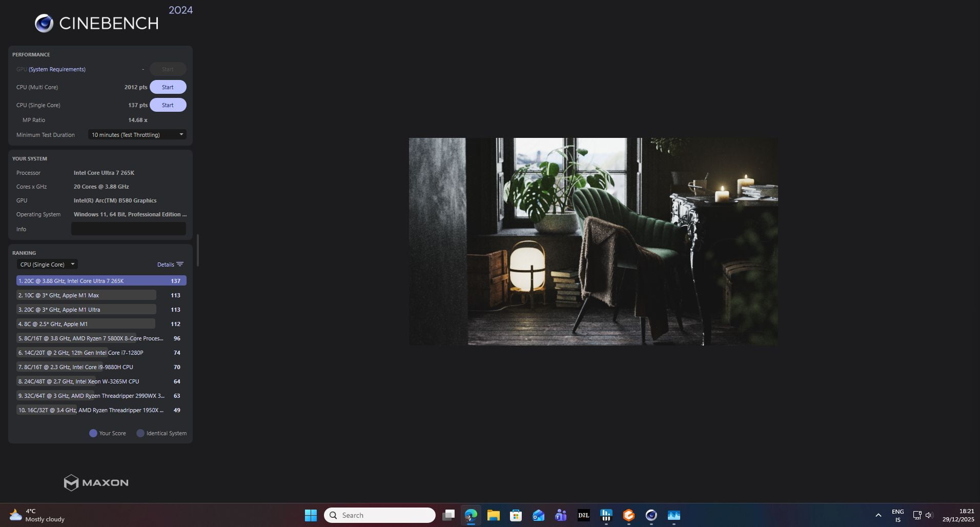Viewport: 980px width, 527px height.
Task: Select the Xeon W-3265M ranking row
Action: 101,381
